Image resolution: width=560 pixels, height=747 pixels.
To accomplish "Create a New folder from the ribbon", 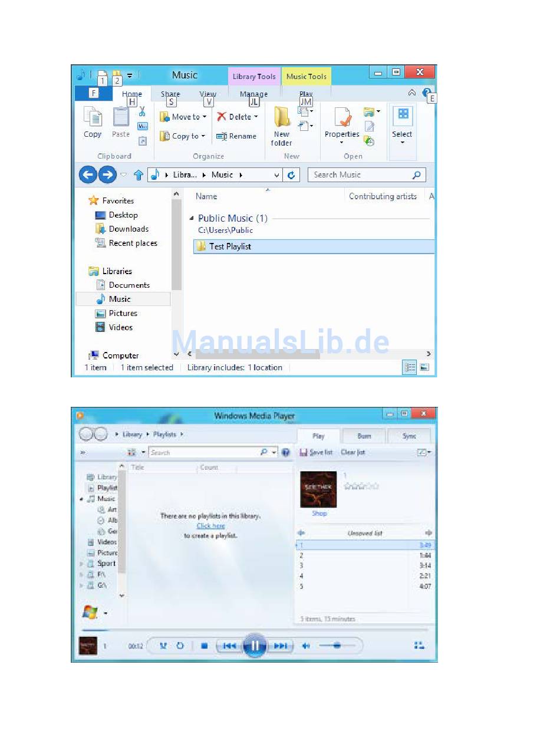I will (x=282, y=126).
